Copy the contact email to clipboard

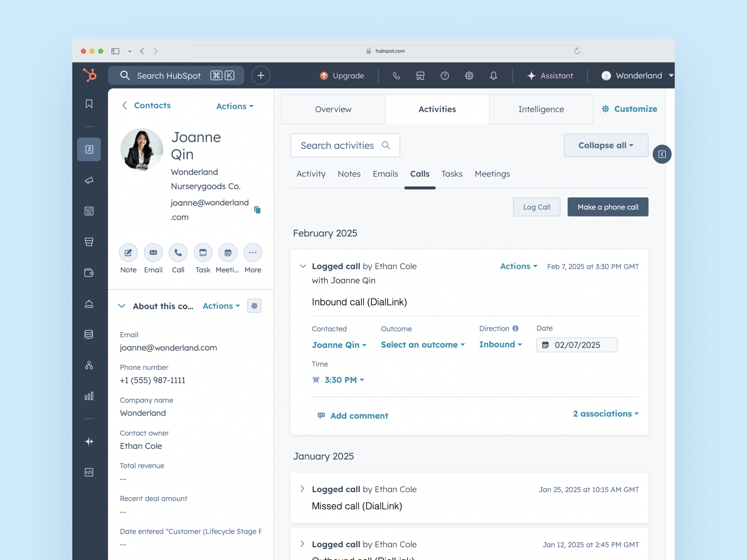[257, 210]
